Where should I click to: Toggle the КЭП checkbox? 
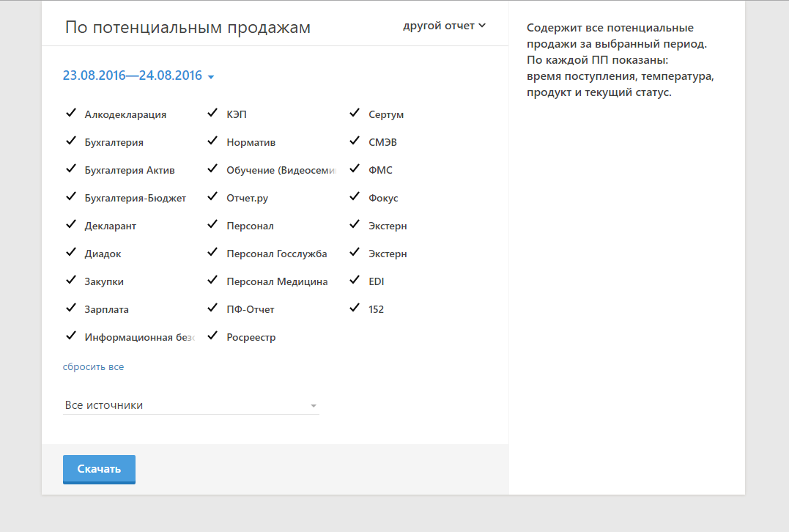(213, 114)
